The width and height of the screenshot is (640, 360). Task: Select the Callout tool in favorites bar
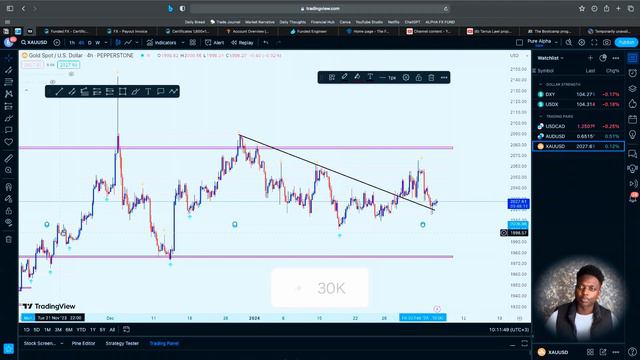click(x=161, y=91)
